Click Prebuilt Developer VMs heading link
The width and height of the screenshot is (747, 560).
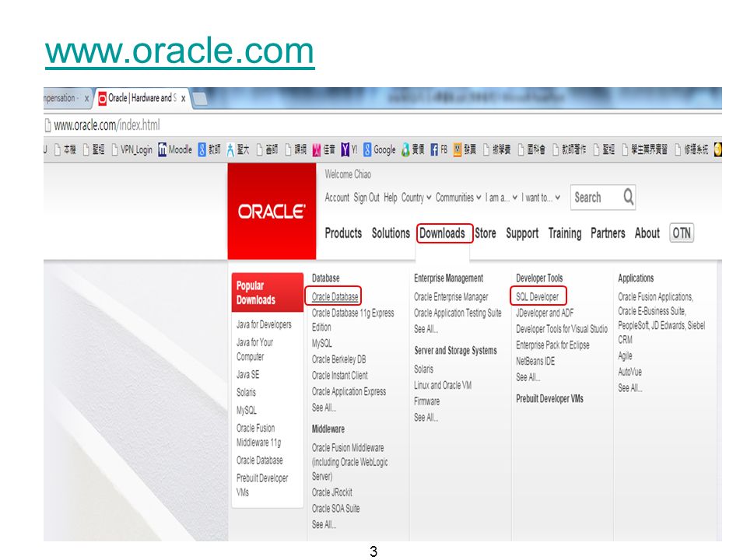click(549, 398)
